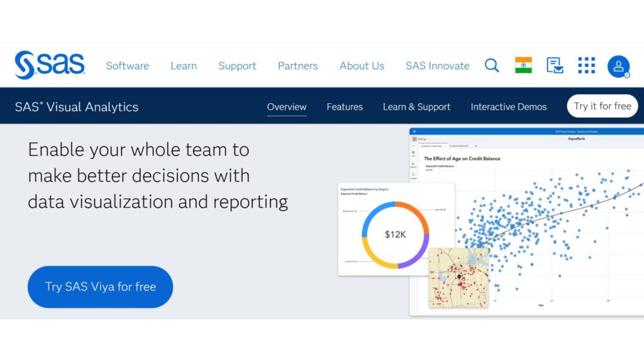Open the Software menu
This screenshot has height=362, width=644.
coord(127,65)
